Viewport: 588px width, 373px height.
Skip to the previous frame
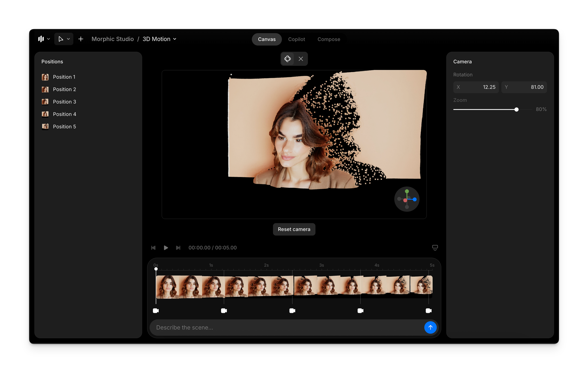[x=153, y=248]
